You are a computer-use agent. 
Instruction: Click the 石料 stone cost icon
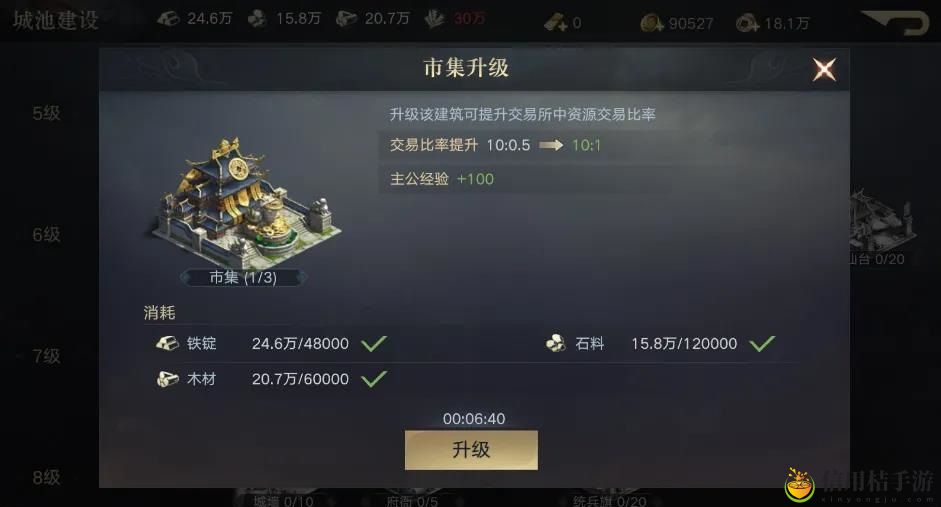(x=556, y=343)
